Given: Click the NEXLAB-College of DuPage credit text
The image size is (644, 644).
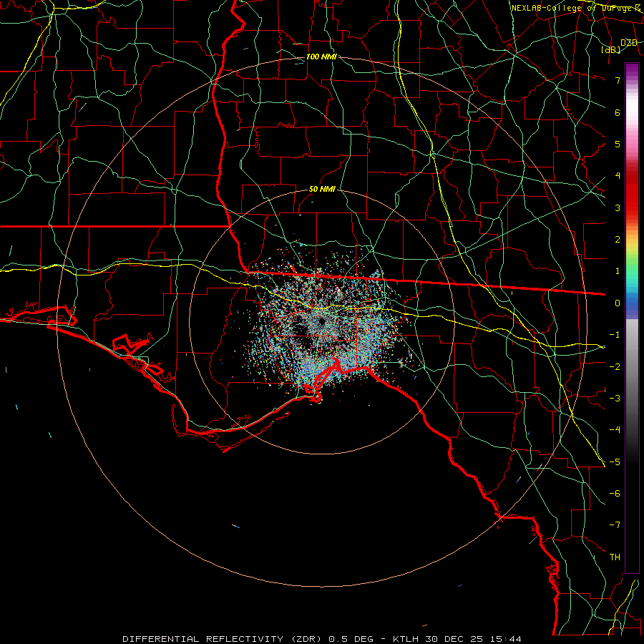Looking at the screenshot, I should click(575, 8).
